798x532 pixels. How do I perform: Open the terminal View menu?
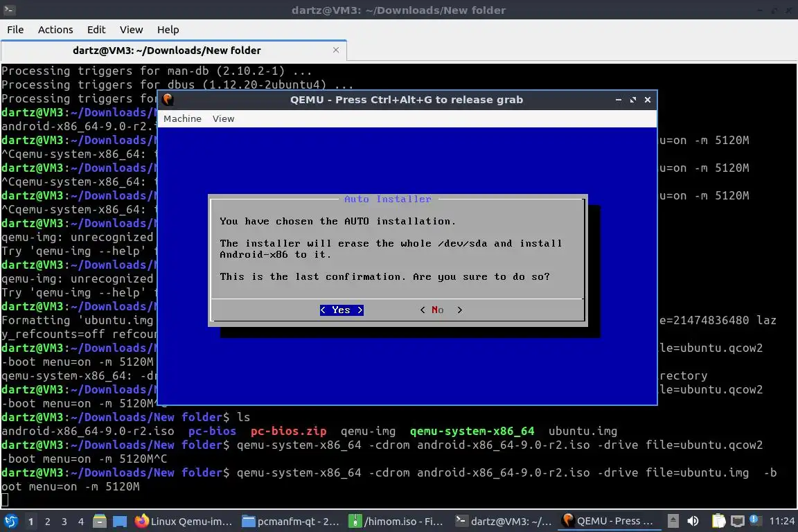click(132, 30)
